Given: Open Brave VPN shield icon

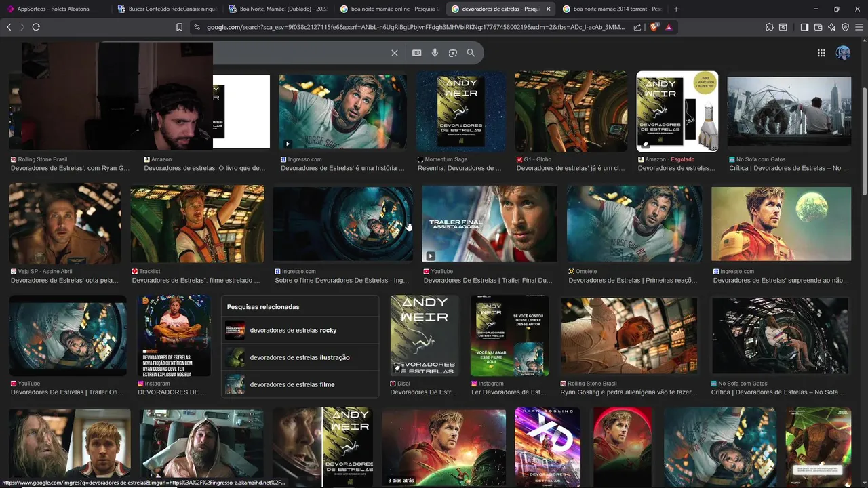Looking at the screenshot, I should (x=845, y=27).
